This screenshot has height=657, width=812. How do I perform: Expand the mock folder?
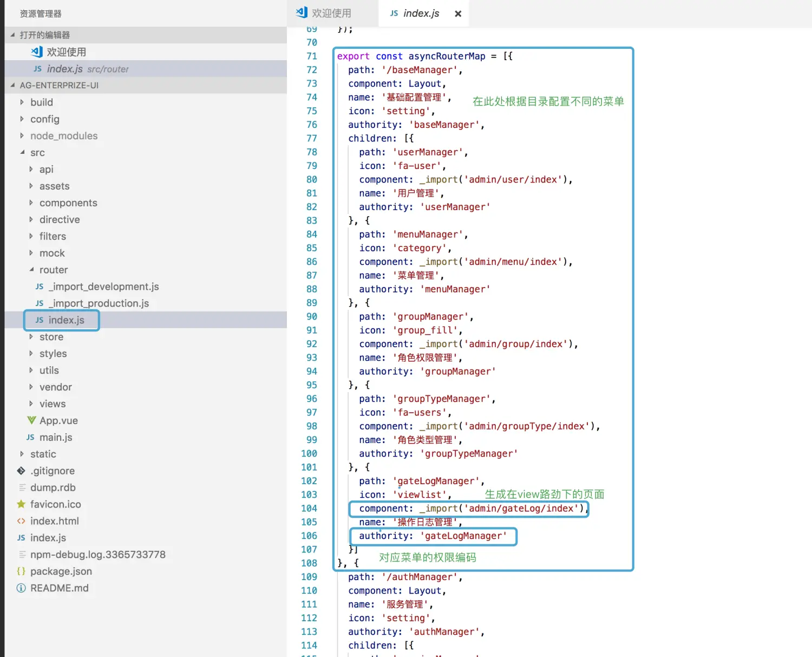click(31, 253)
